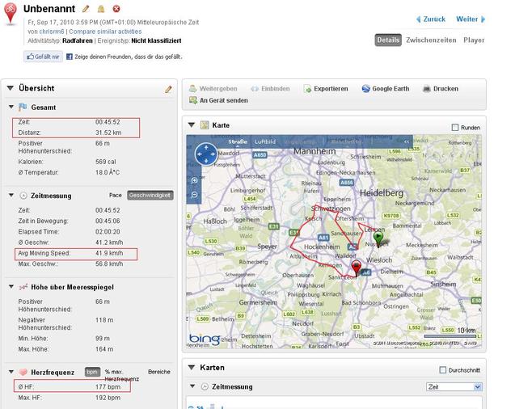This screenshot has width=532, height=409.
Task: Click the pencil icon beside Unbenannt title
Action: pyautogui.click(x=87, y=8)
